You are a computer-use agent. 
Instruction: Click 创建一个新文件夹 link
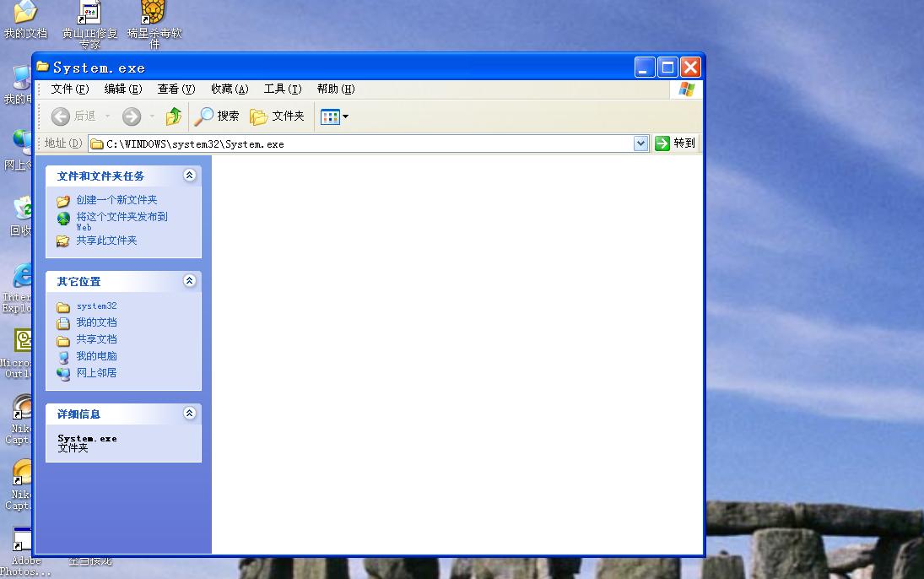tap(116, 200)
